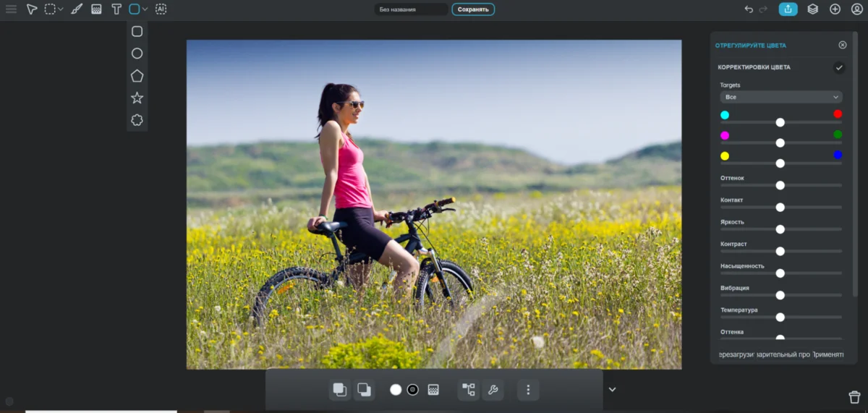The height and width of the screenshot is (413, 868).
Task: Select the black stroke circle option
Action: coord(412,390)
